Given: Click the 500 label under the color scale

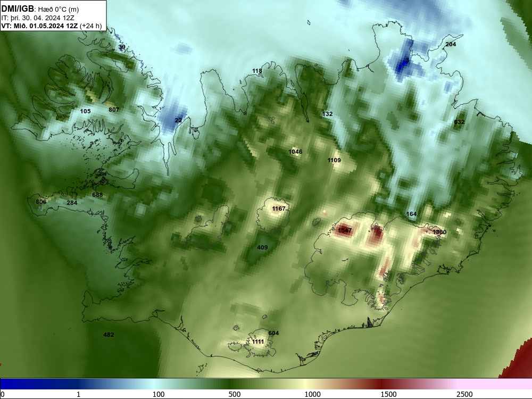Looking at the screenshot, I should click(235, 394).
